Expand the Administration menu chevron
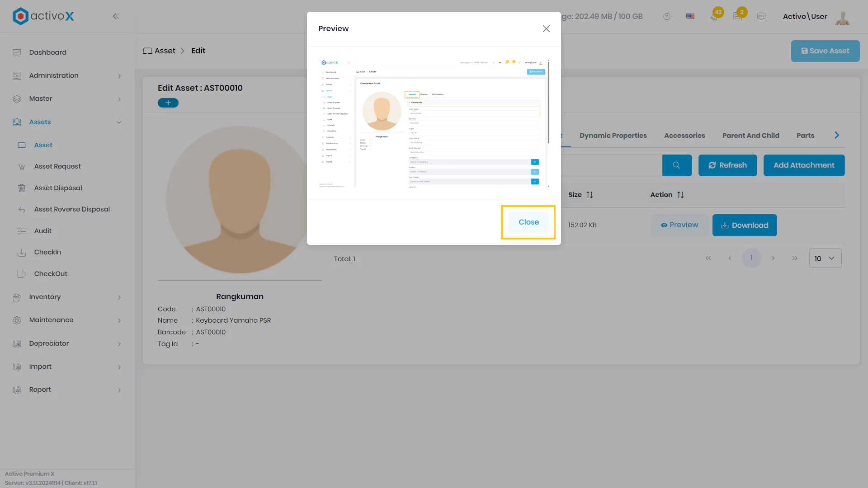Image resolution: width=868 pixels, height=488 pixels. coord(119,76)
